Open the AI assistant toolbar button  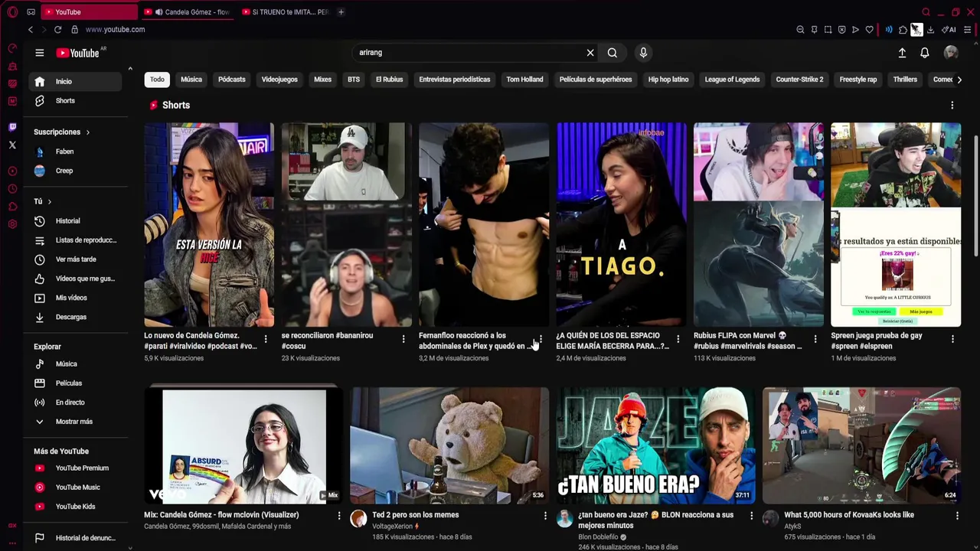coord(949,30)
